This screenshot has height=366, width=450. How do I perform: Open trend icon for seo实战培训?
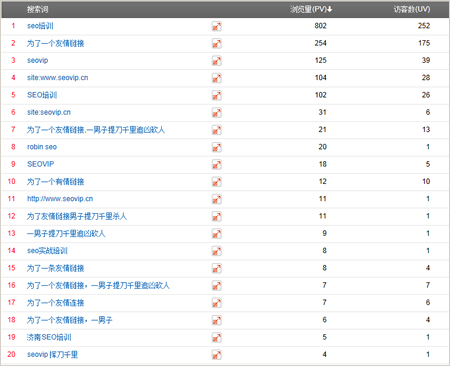(217, 251)
